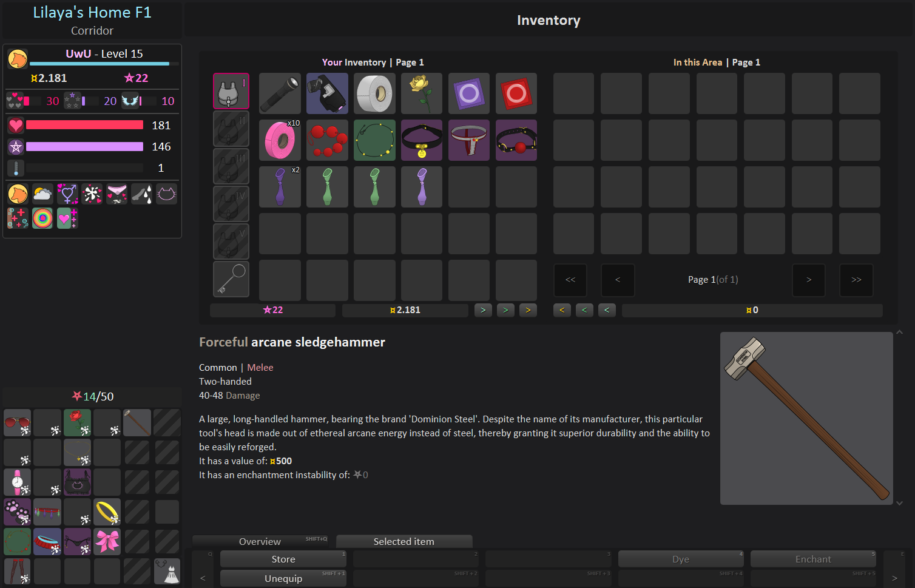
Task: Click the left arrow beside the Unequip button
Action: (x=203, y=578)
